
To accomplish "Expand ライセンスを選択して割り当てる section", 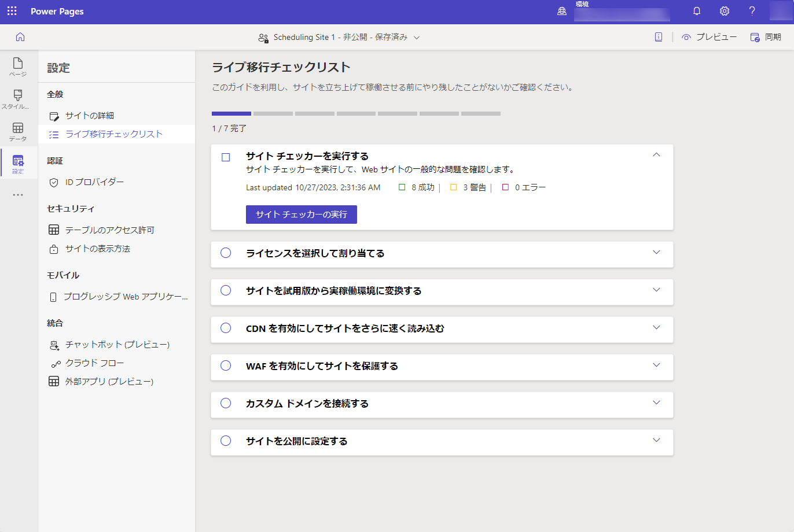I will pyautogui.click(x=656, y=252).
